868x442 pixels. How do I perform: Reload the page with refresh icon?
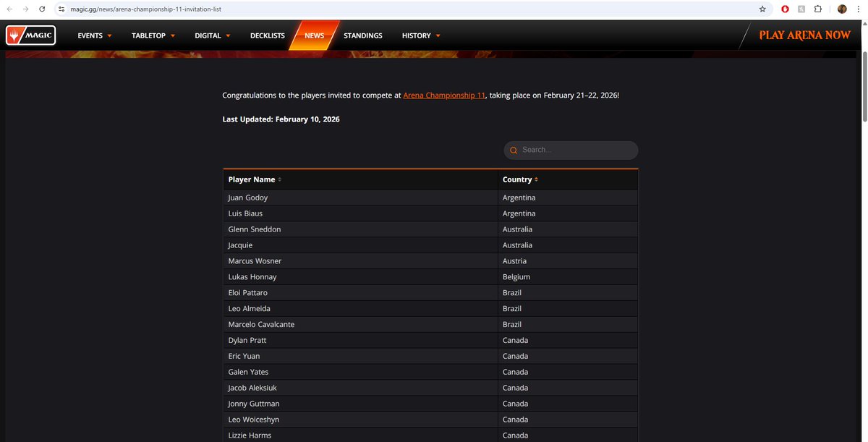43,9
